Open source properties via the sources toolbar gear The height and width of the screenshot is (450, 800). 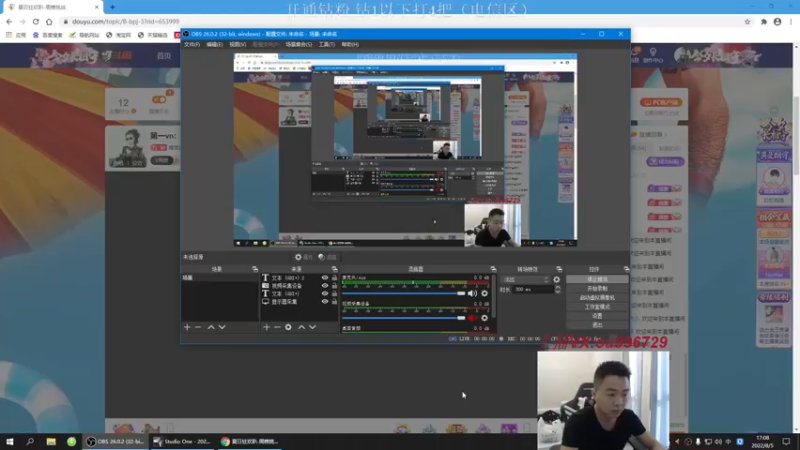point(288,327)
